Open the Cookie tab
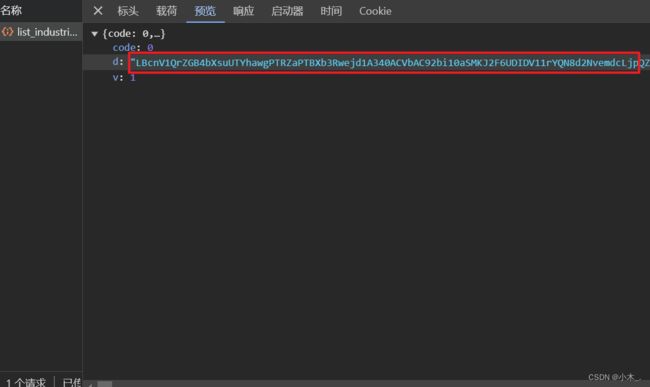The width and height of the screenshot is (650, 387). click(x=375, y=11)
